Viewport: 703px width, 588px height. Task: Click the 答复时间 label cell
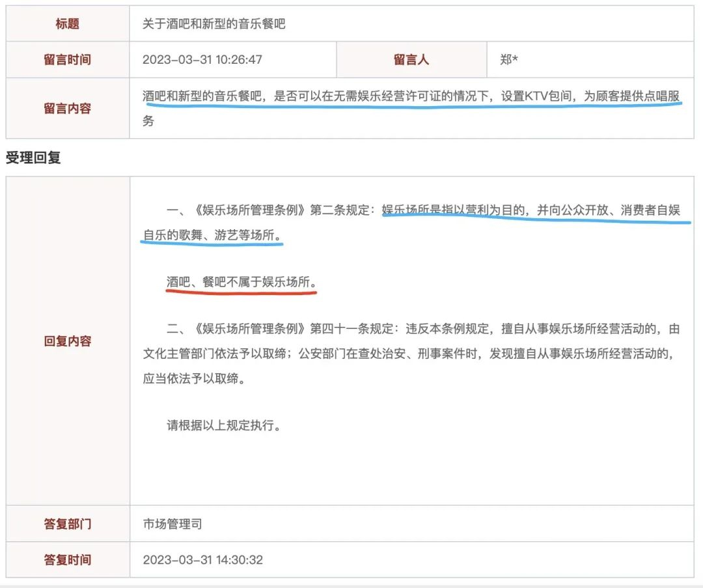pyautogui.click(x=68, y=560)
